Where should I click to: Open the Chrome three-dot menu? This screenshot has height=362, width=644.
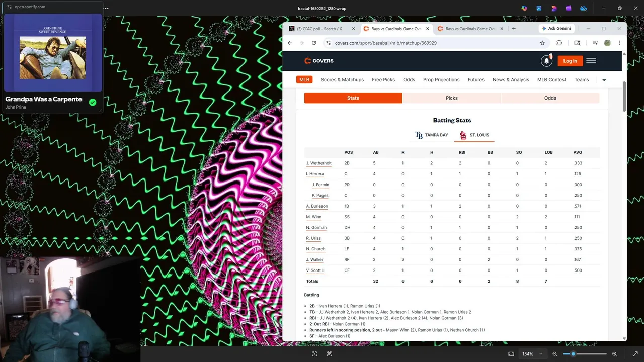click(x=619, y=43)
